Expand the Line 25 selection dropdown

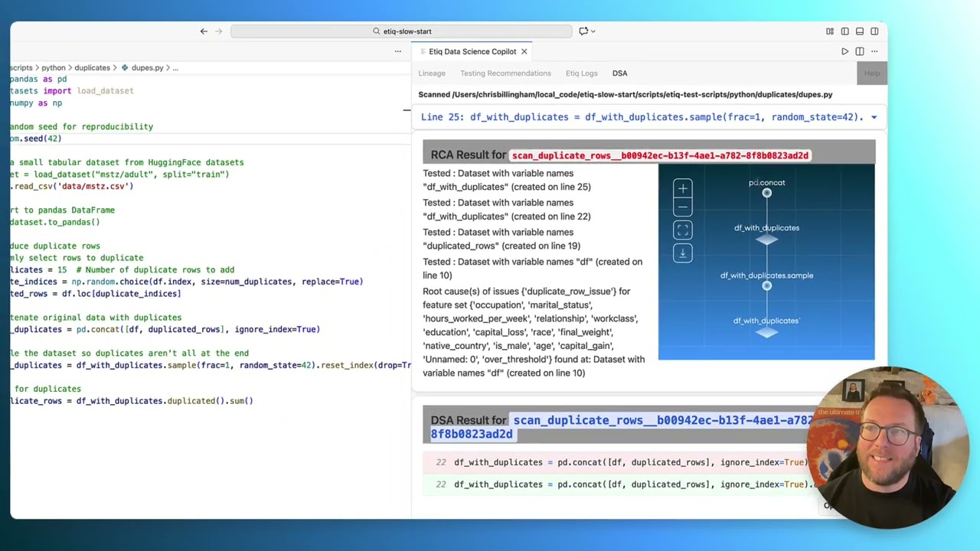click(874, 117)
